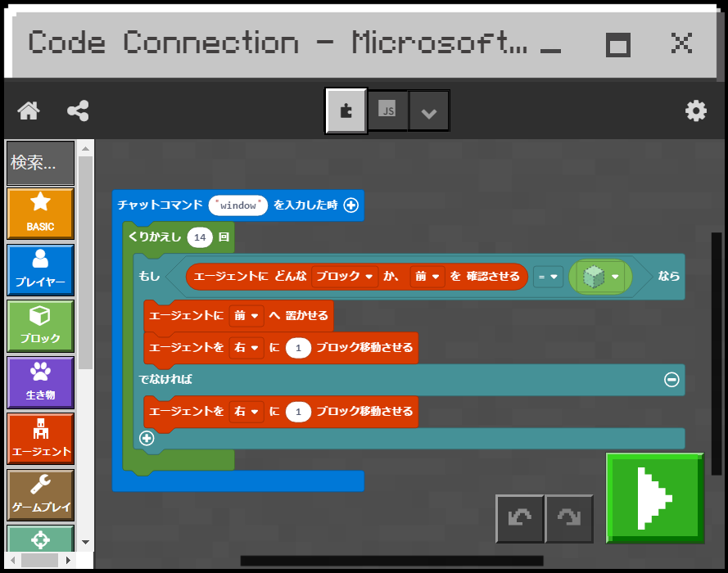Open the BASIC block category
Viewport: 728px width, 573px height.
point(40,214)
